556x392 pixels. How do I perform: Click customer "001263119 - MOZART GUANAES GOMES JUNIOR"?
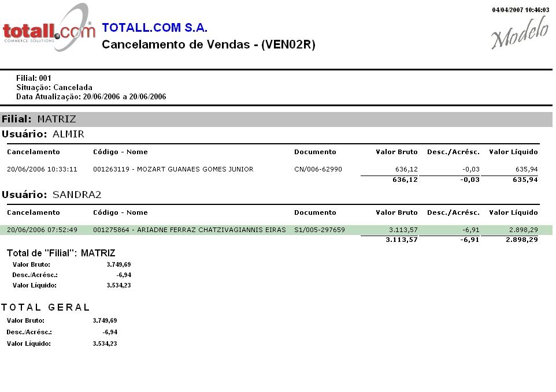[x=173, y=169]
